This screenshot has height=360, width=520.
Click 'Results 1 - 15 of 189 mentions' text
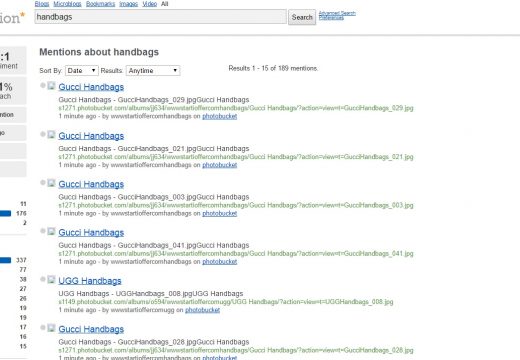tap(273, 68)
